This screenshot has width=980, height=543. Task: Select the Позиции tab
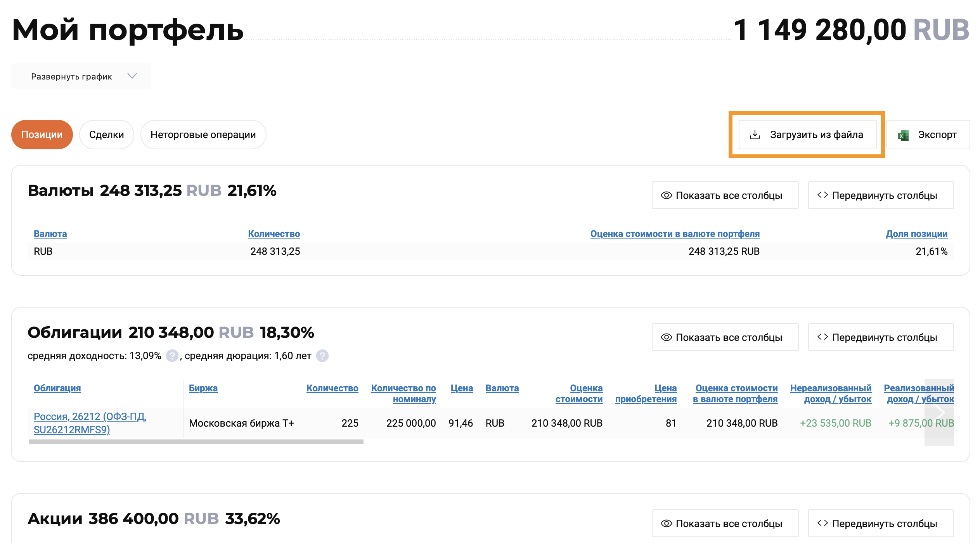42,135
